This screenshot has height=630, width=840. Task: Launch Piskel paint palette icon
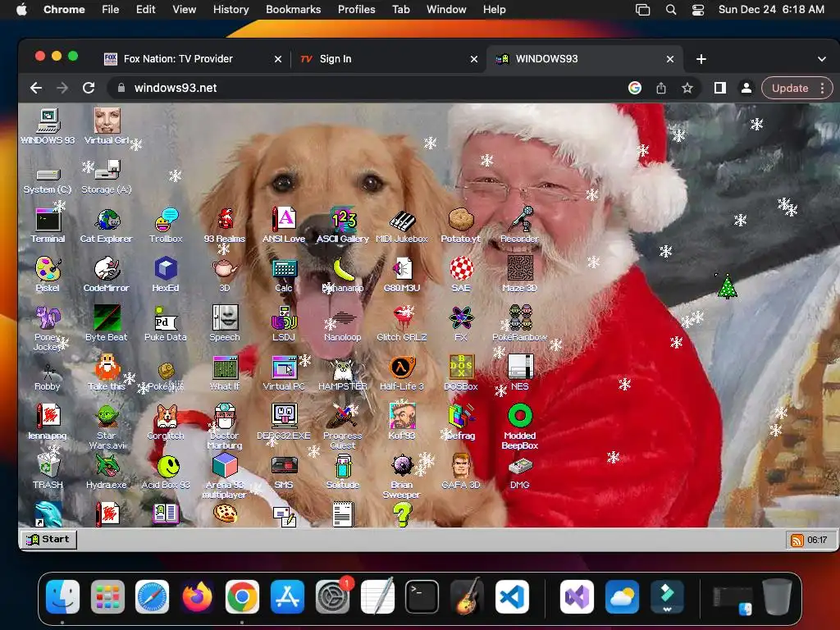click(x=48, y=274)
